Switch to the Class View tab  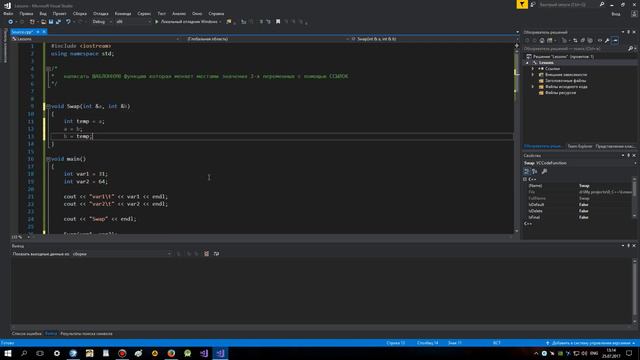(x=615, y=146)
